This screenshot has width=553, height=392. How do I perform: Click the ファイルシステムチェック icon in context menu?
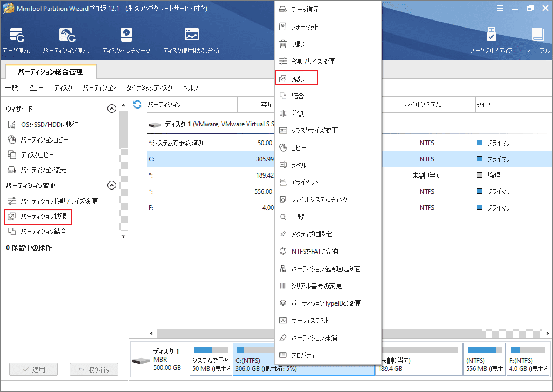pos(283,200)
